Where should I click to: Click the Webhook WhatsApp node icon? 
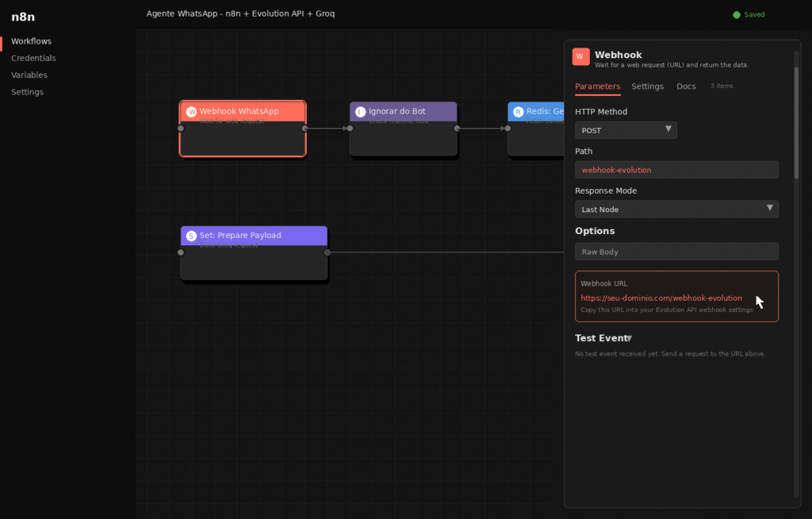191,111
